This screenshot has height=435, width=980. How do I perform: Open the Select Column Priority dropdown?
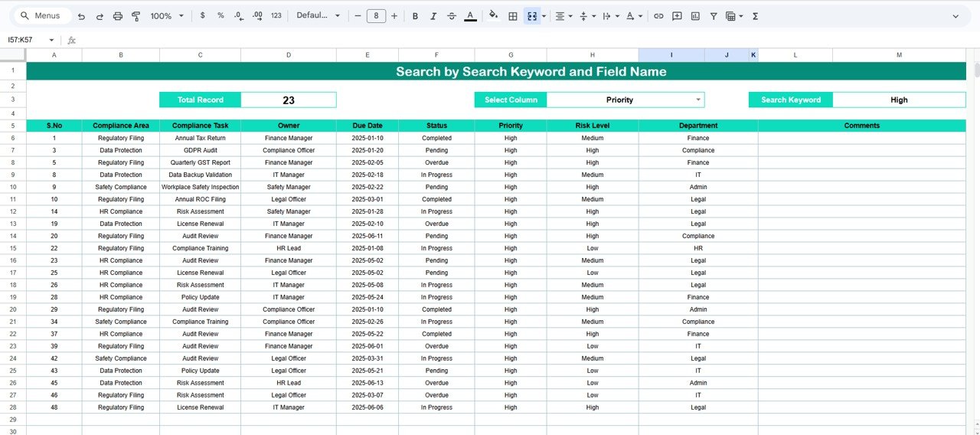pyautogui.click(x=697, y=100)
